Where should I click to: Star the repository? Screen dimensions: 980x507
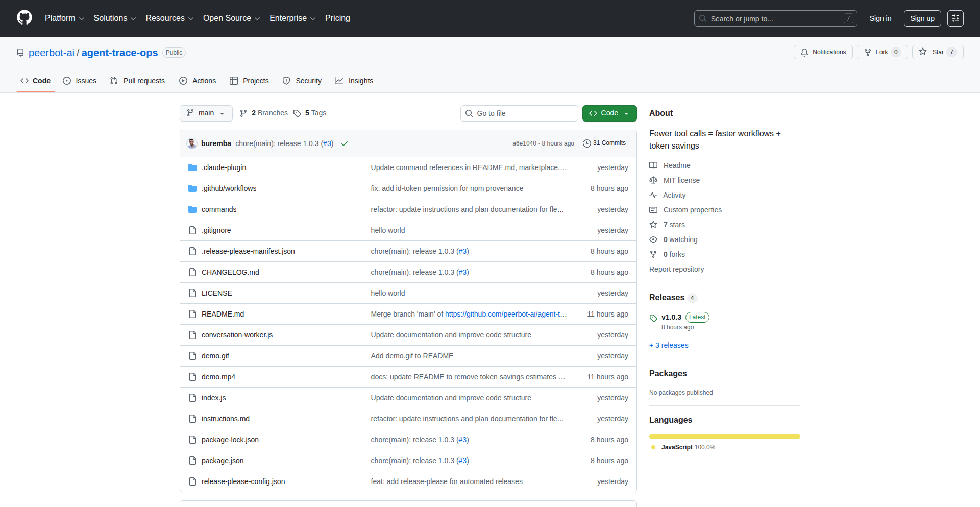pyautogui.click(x=937, y=52)
